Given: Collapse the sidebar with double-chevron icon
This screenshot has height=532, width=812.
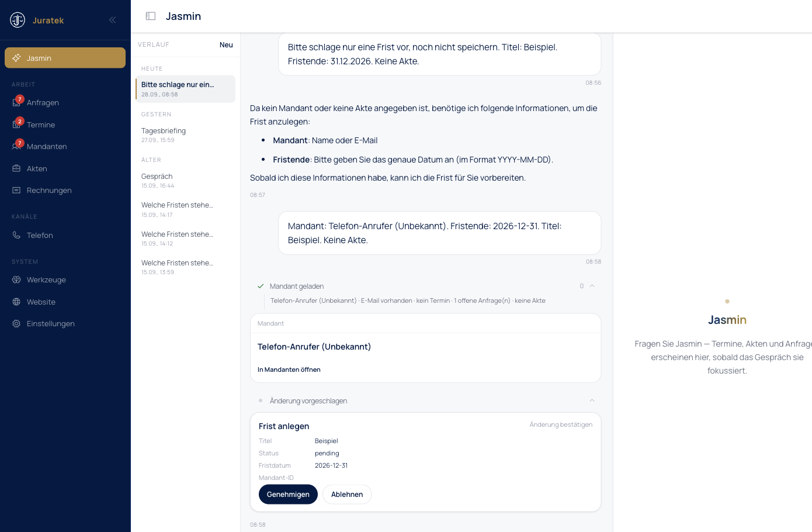Looking at the screenshot, I should [x=112, y=20].
